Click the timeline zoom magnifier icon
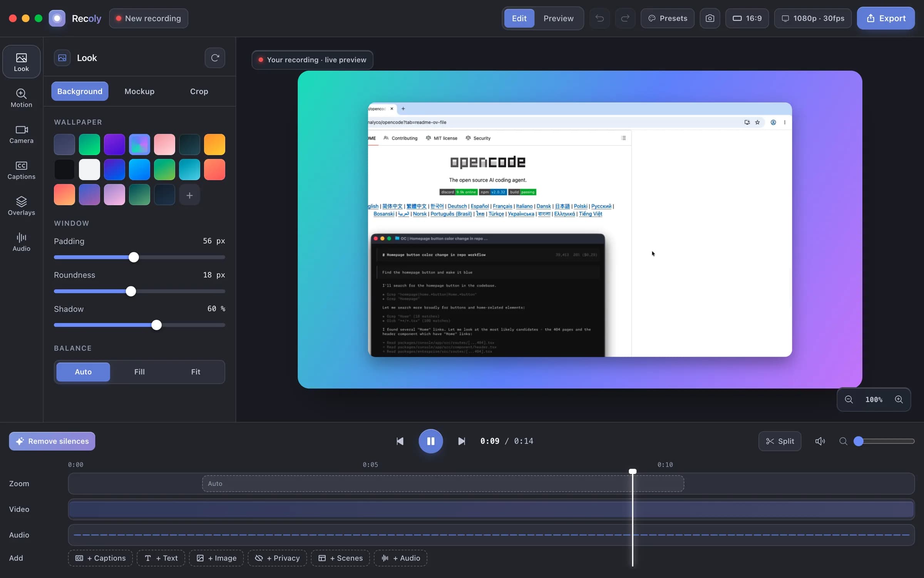 (x=843, y=441)
